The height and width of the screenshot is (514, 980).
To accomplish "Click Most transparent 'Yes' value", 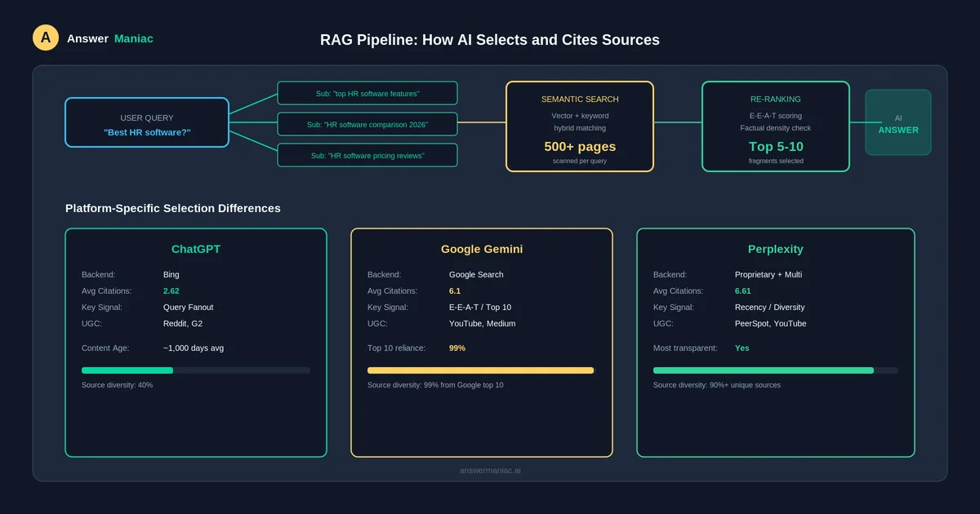I will pos(742,348).
